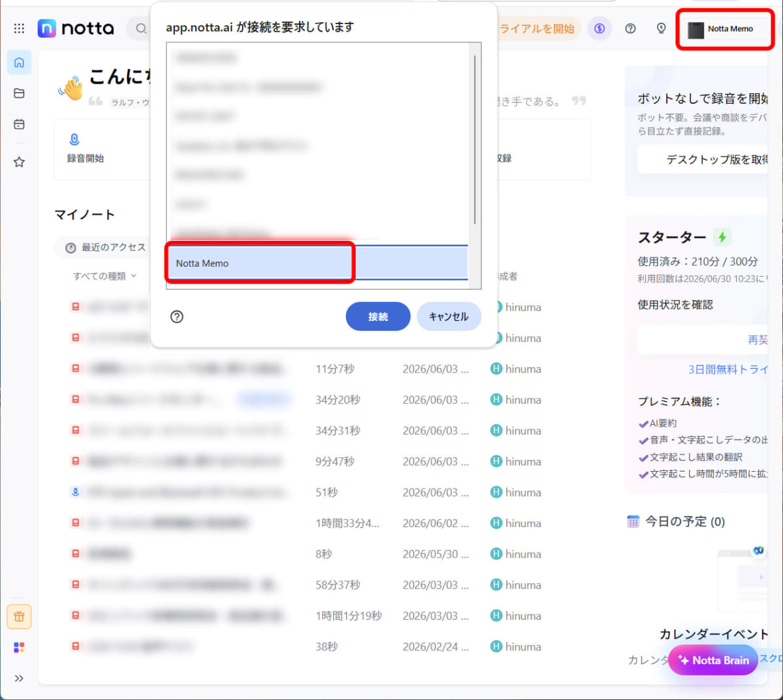Open the help icon in connection dialog
The height and width of the screenshot is (700, 783).
(x=177, y=316)
